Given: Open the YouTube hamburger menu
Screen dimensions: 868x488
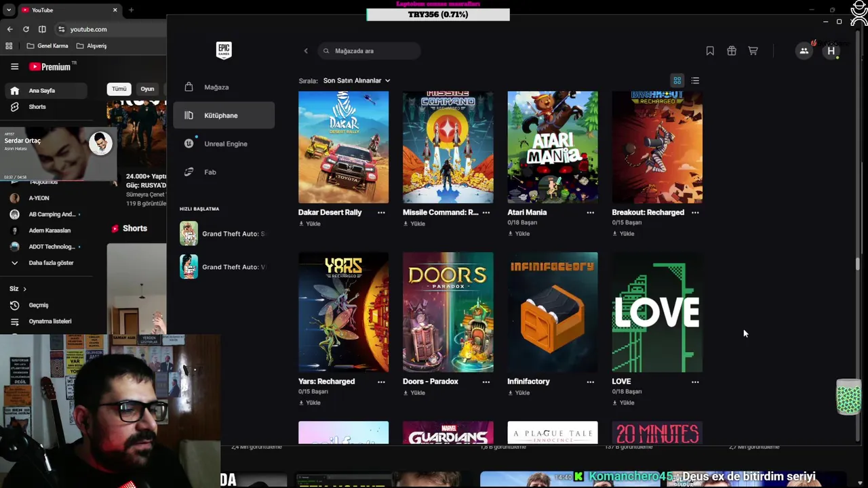Looking at the screenshot, I should (x=14, y=66).
